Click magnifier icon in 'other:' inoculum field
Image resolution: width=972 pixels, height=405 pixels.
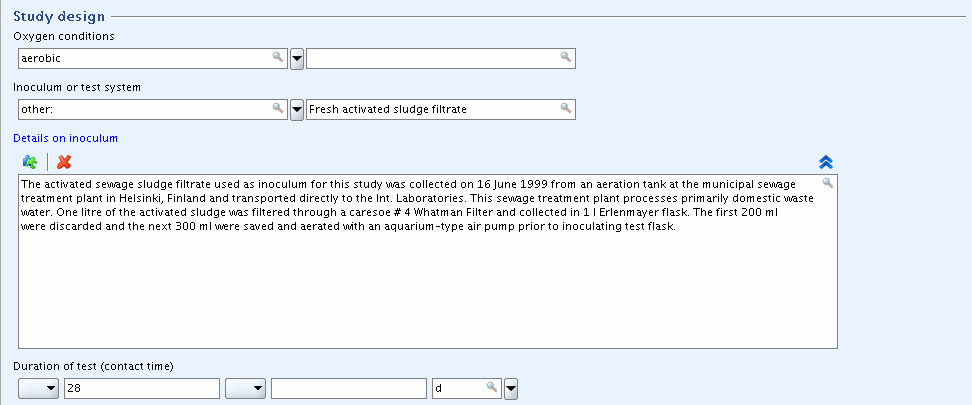point(278,108)
